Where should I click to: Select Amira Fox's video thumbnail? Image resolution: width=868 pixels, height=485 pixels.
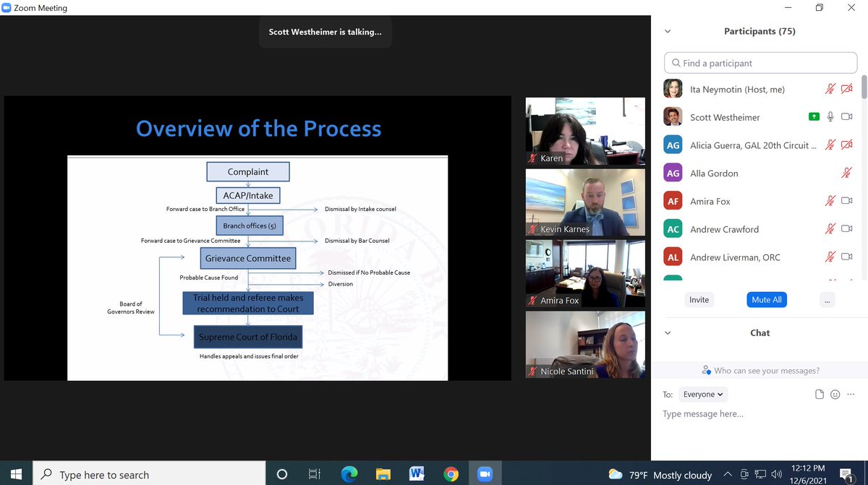point(585,273)
